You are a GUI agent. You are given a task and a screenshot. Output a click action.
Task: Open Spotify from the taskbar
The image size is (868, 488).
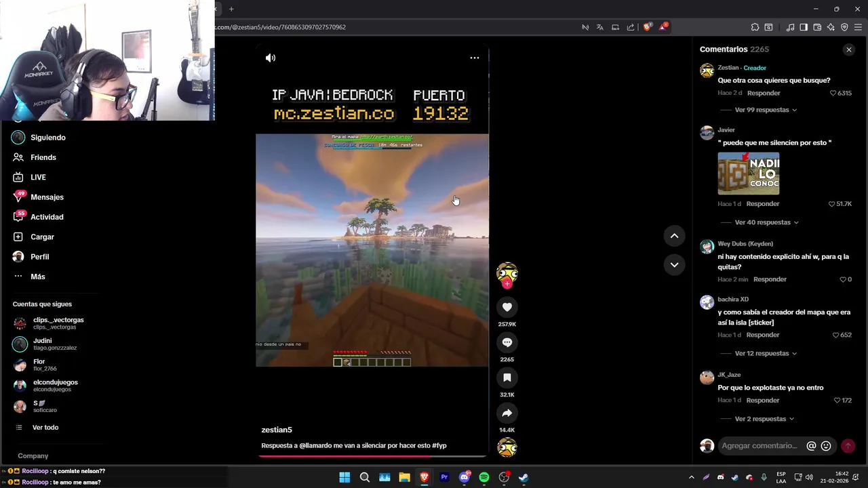pos(484,477)
